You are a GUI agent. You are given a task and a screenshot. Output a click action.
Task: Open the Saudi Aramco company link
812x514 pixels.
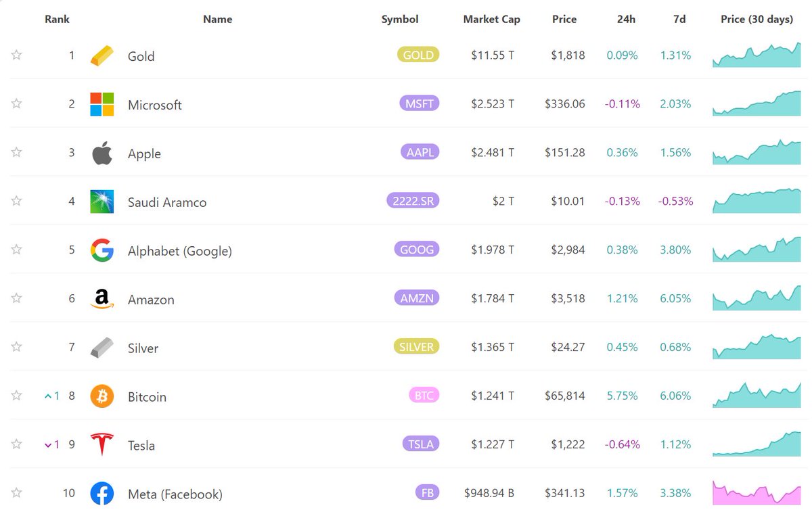[x=167, y=202]
